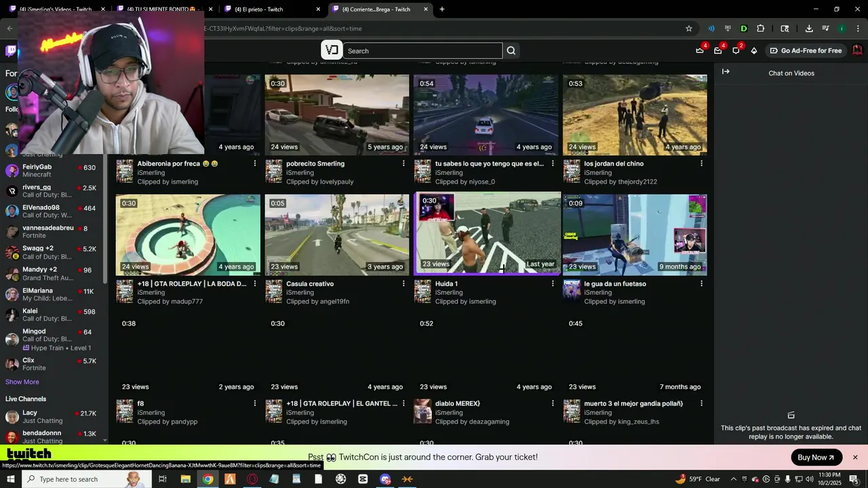Open Twitch notifications inbox icon
868x488 pixels.
coord(717,51)
